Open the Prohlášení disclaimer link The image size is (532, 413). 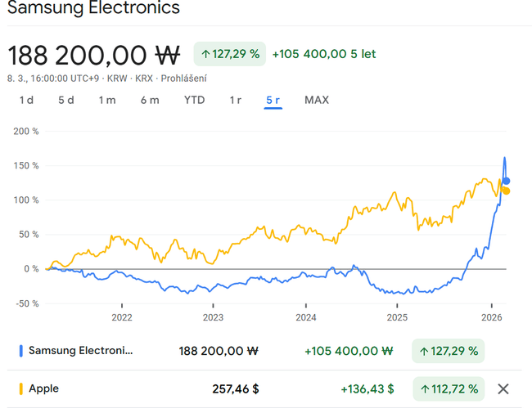pyautogui.click(x=184, y=79)
